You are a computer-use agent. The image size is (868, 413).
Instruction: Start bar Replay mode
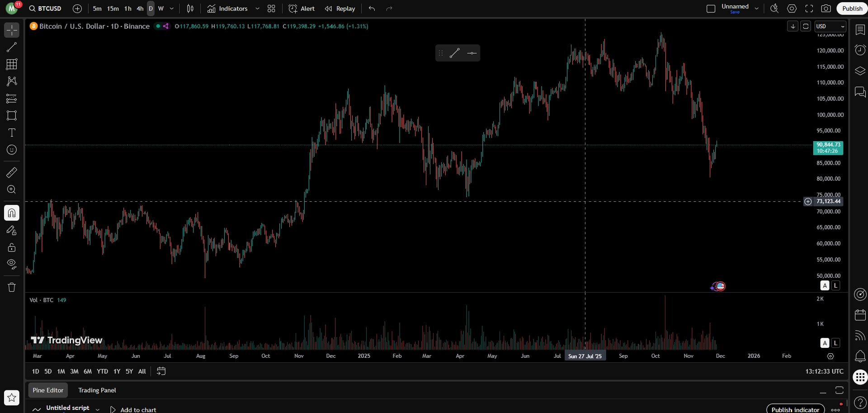point(340,9)
